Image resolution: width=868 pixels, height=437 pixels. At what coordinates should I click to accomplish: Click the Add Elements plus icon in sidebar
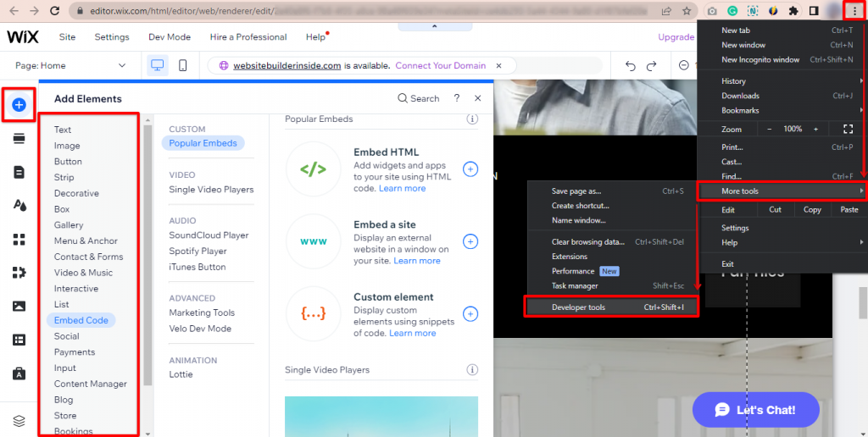(19, 105)
